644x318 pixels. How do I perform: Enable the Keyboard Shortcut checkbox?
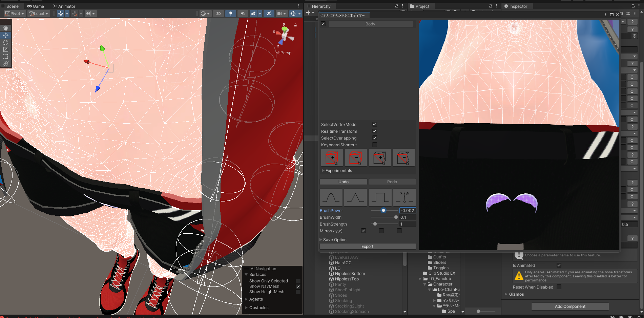375,145
